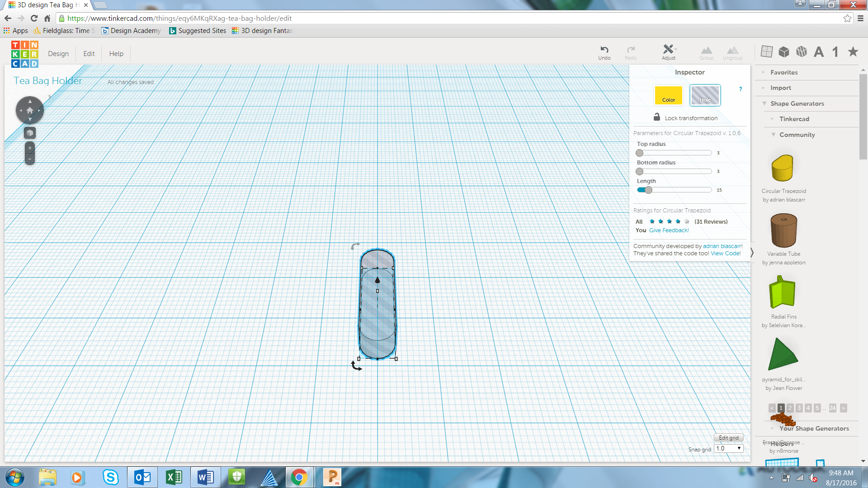This screenshot has width=868, height=488.
Task: Click the Edit grid button
Action: [x=728, y=437]
